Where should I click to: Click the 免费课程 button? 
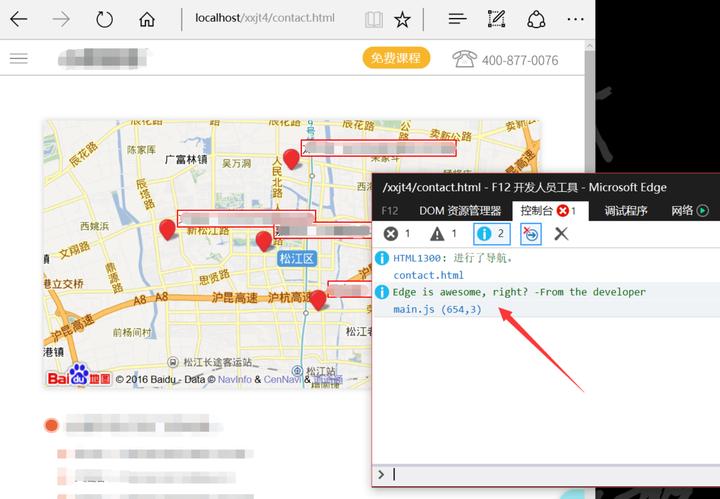coord(396,58)
